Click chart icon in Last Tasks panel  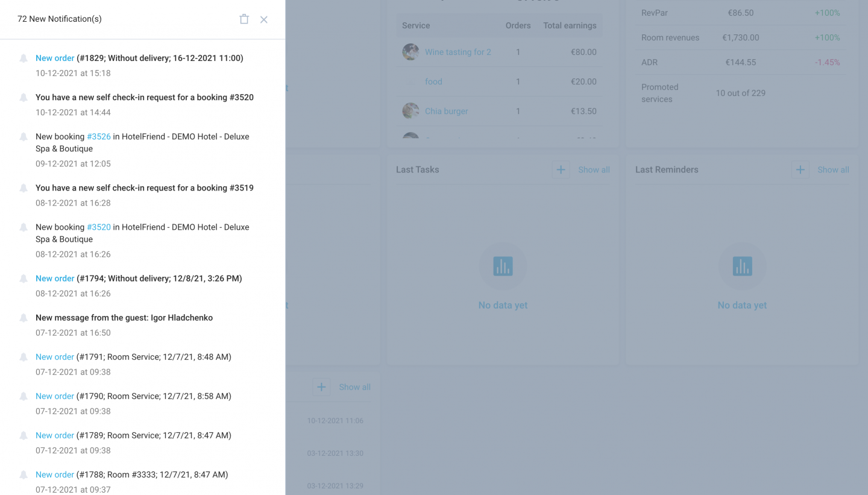click(503, 266)
